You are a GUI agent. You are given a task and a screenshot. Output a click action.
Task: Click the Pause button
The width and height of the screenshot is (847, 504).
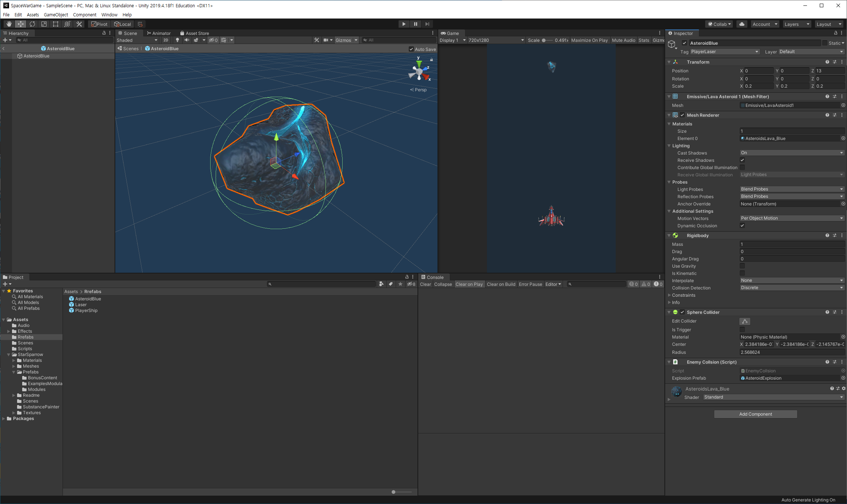(x=415, y=24)
